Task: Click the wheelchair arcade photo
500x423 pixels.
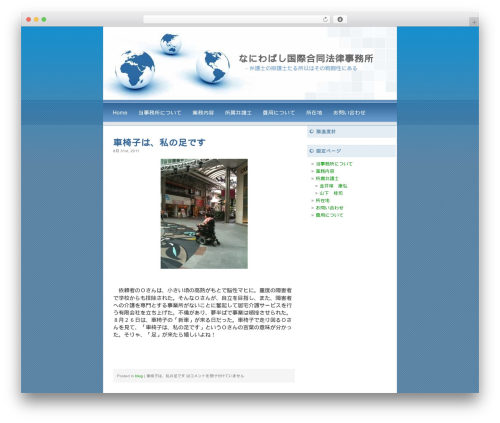Action: point(204,214)
